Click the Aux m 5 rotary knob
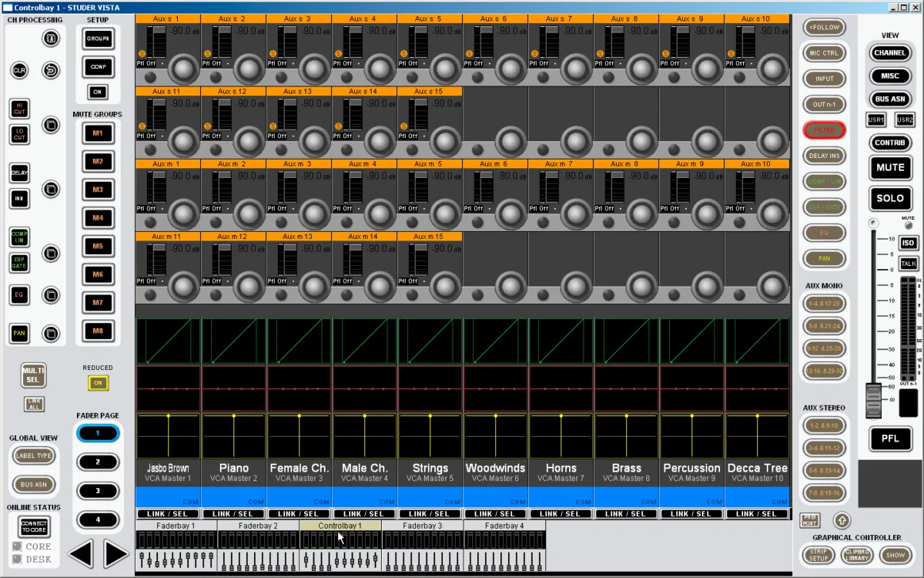Viewport: 924px width, 578px height. [x=445, y=213]
